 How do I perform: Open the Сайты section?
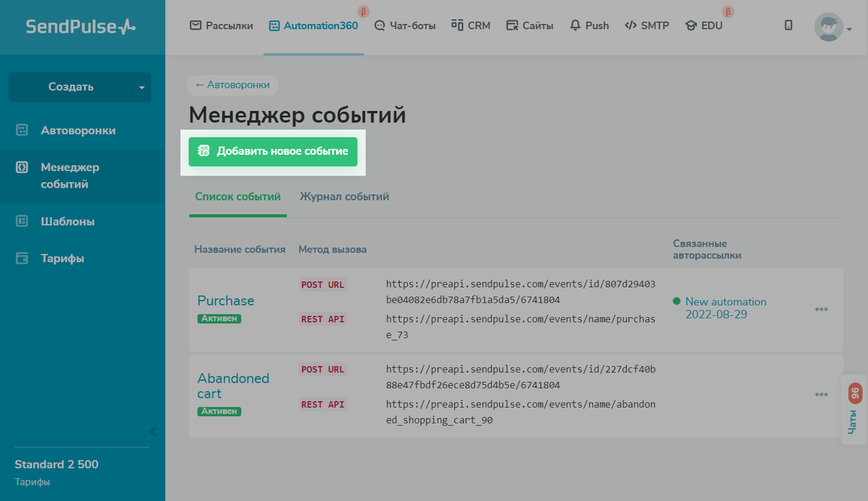pos(530,26)
